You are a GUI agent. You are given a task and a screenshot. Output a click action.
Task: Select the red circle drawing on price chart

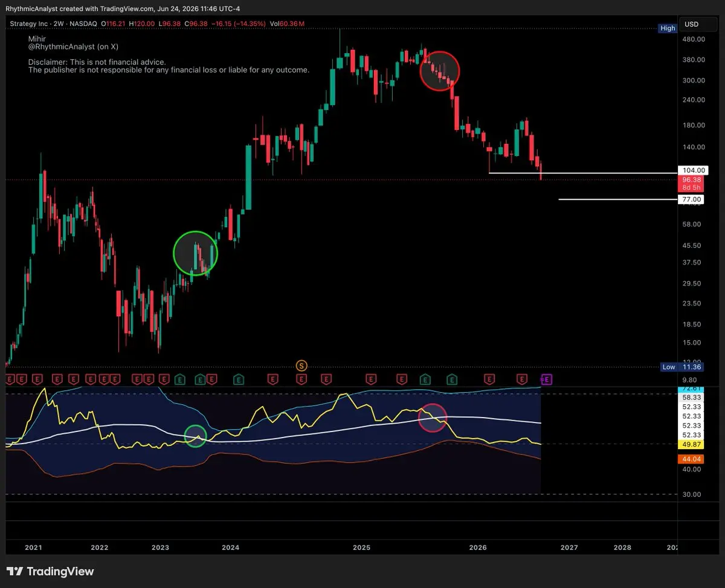(440, 71)
